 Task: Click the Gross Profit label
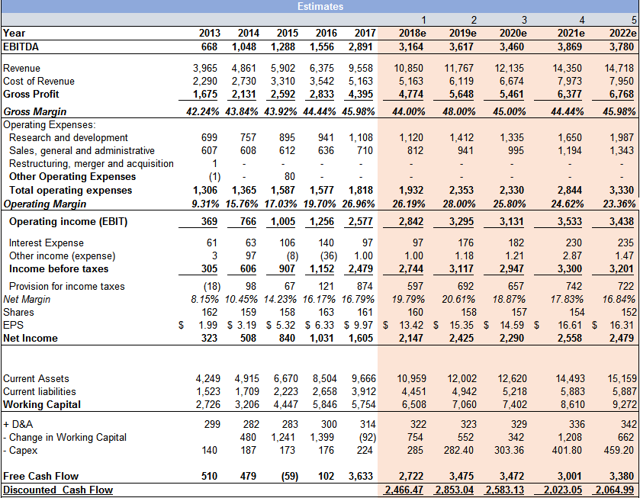tap(31, 94)
